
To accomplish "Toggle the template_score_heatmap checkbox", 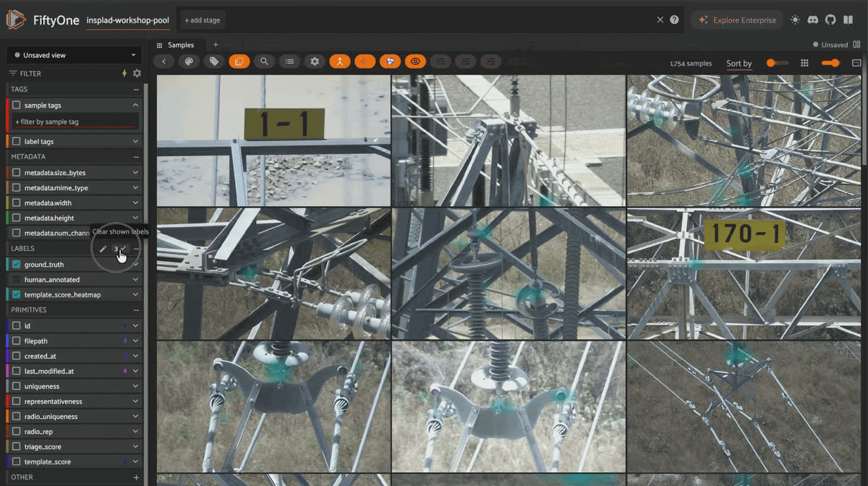I will pyautogui.click(x=17, y=295).
